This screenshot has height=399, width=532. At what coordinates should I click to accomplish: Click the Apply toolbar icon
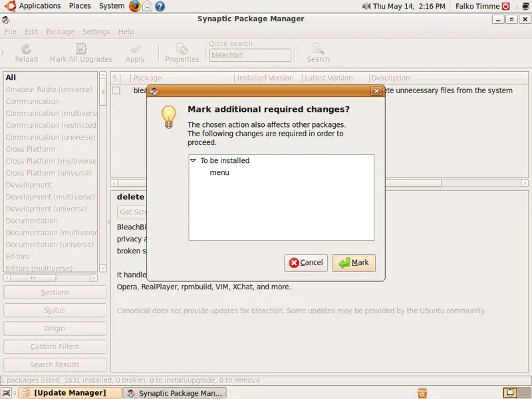(136, 49)
